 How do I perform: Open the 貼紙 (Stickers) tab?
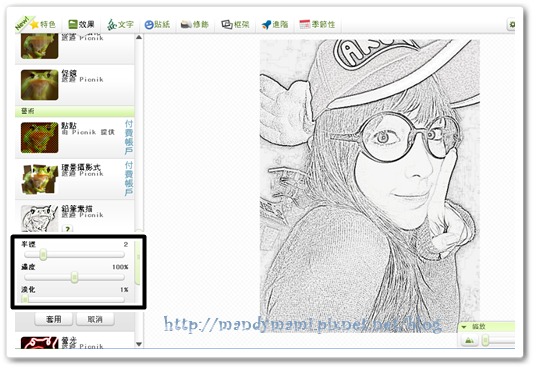(157, 24)
